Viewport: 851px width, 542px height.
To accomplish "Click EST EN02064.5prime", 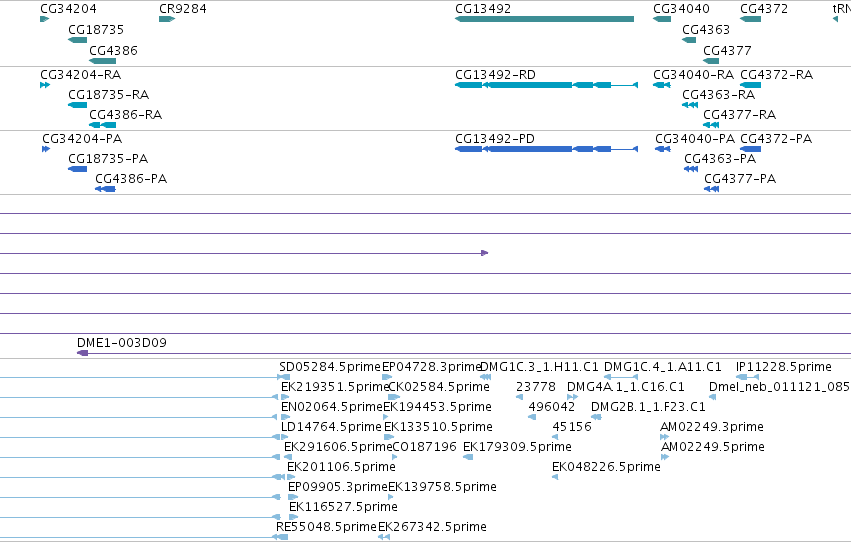I will [332, 406].
